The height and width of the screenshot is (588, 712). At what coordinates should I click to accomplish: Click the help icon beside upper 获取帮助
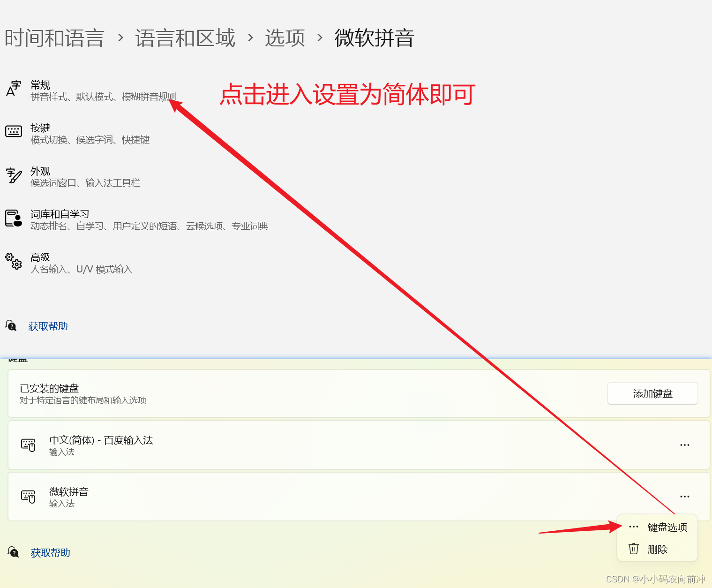[11, 325]
